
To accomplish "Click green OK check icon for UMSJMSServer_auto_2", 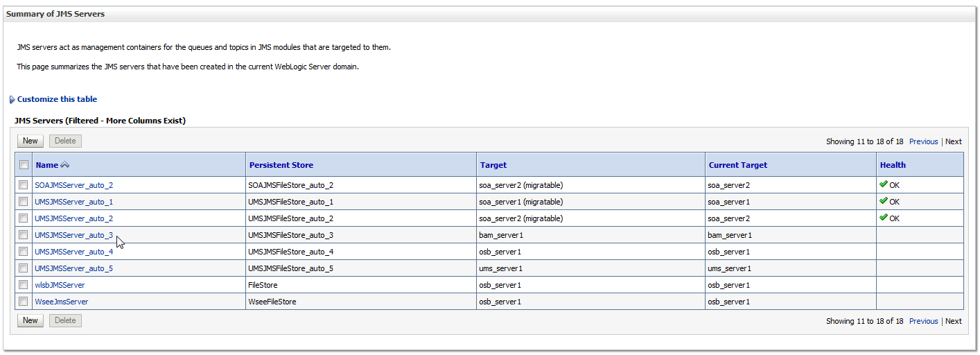I will point(884,218).
